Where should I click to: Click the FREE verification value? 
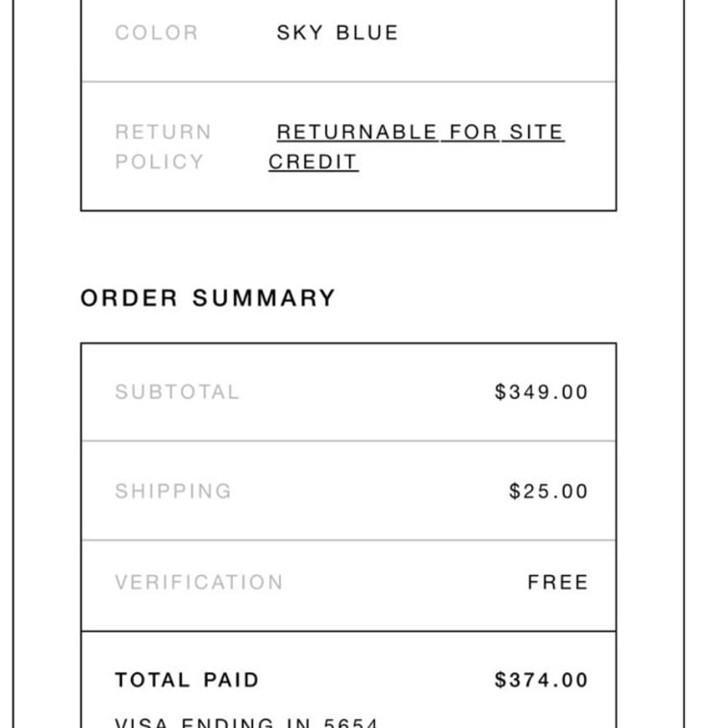558,582
